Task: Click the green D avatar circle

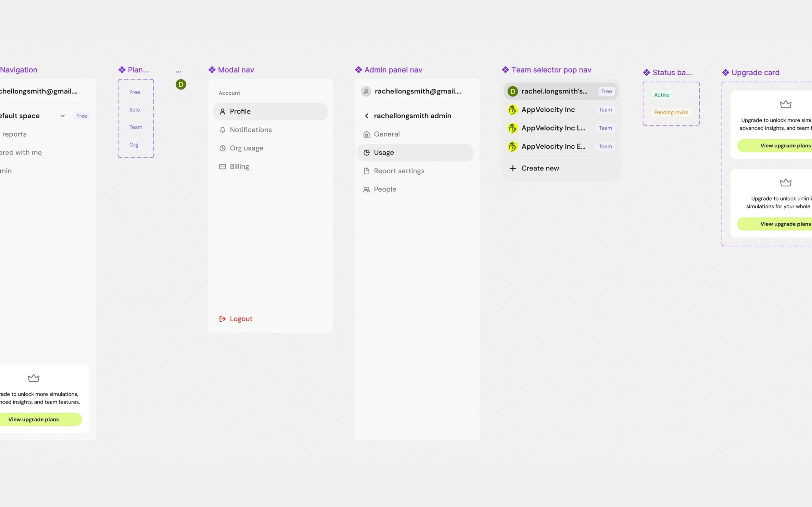Action: pos(181,84)
